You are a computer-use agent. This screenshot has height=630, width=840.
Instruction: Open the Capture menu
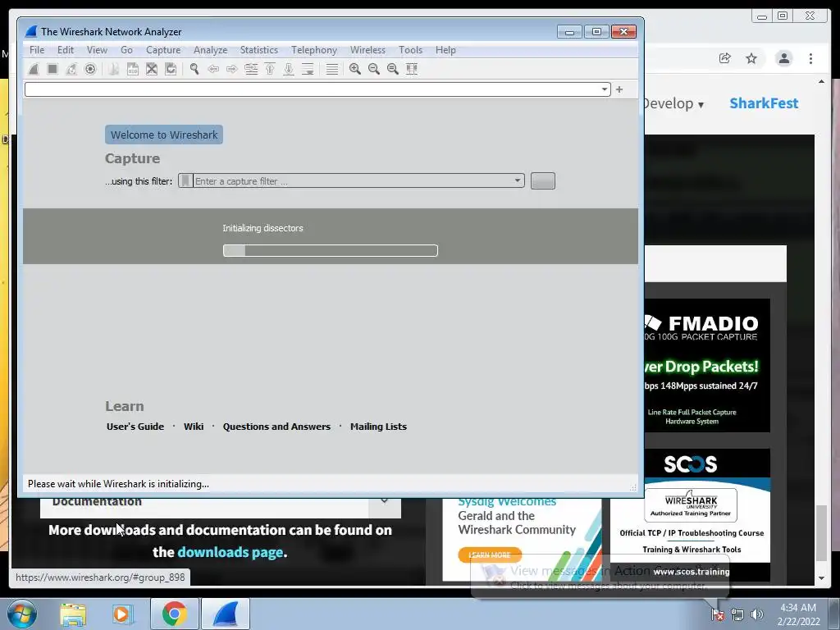click(163, 50)
